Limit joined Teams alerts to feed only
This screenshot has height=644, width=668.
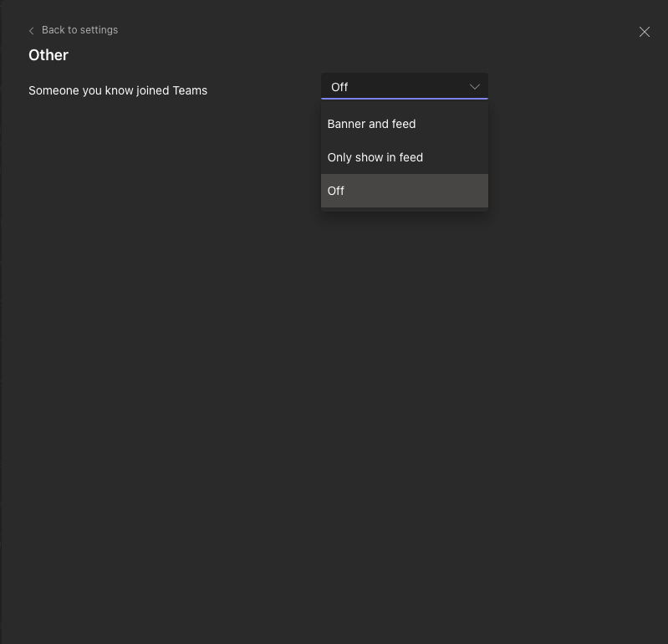(x=405, y=157)
